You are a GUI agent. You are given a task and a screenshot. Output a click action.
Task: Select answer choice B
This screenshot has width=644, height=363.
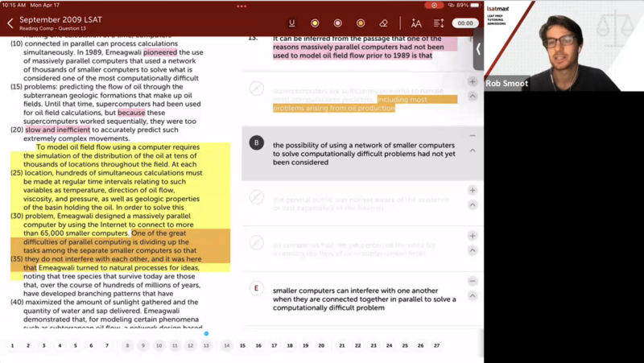(256, 143)
